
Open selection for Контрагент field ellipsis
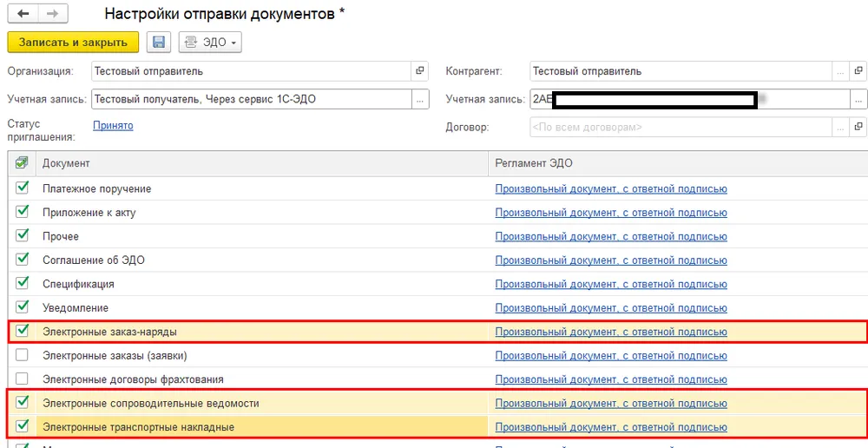[x=841, y=71]
